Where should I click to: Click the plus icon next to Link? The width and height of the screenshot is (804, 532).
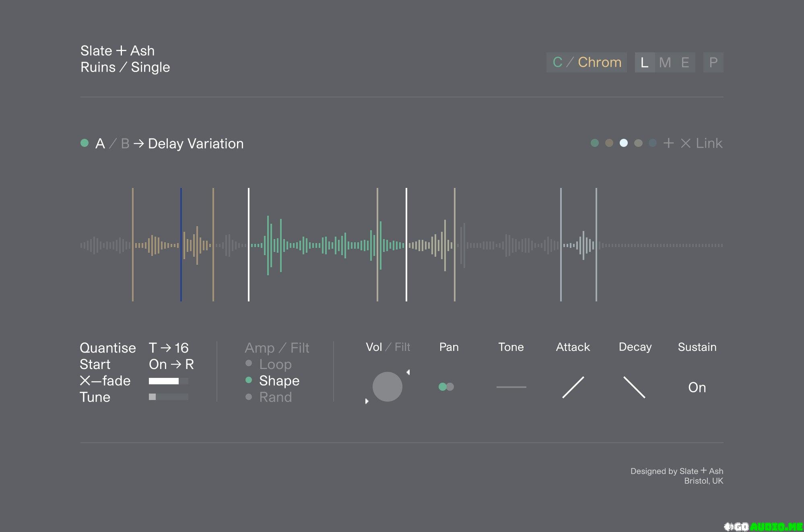coord(668,143)
